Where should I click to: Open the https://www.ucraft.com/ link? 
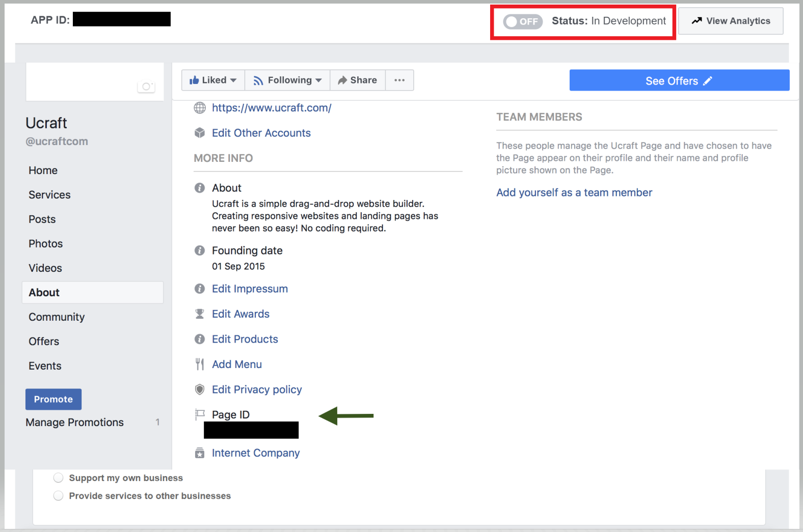(272, 108)
